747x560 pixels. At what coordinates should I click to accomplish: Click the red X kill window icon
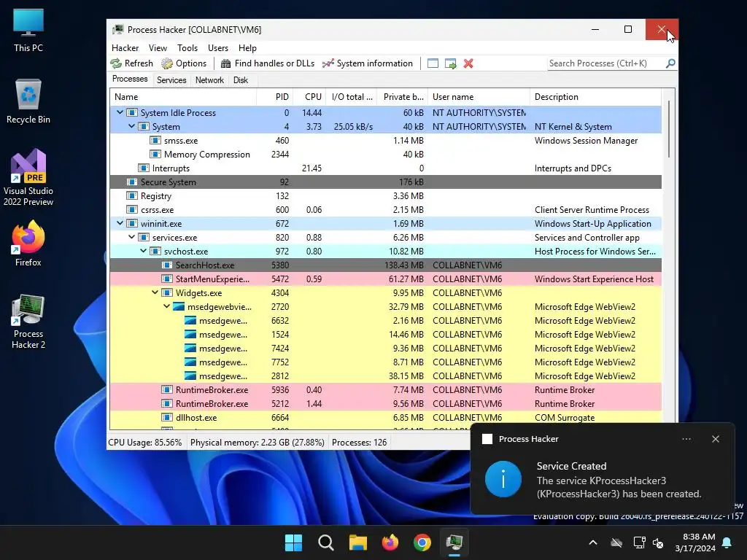coord(468,63)
